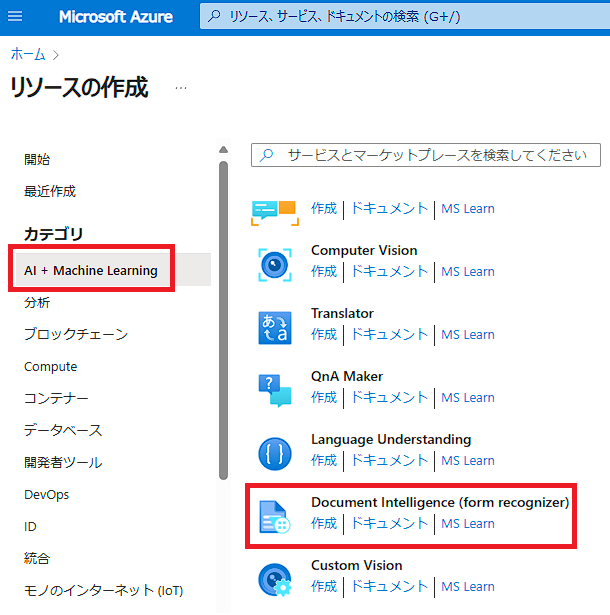
Task: Select the 開始 menu item
Action: [x=37, y=160]
